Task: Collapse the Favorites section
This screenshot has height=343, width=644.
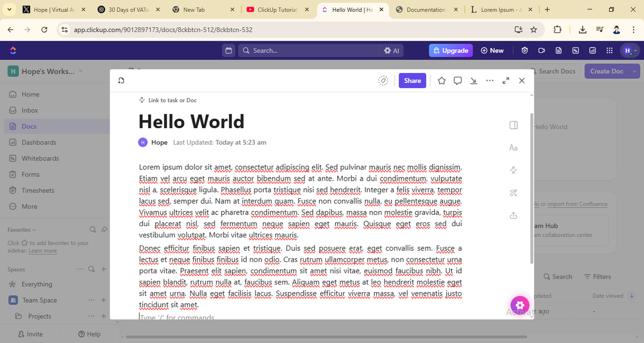Action: point(21,230)
